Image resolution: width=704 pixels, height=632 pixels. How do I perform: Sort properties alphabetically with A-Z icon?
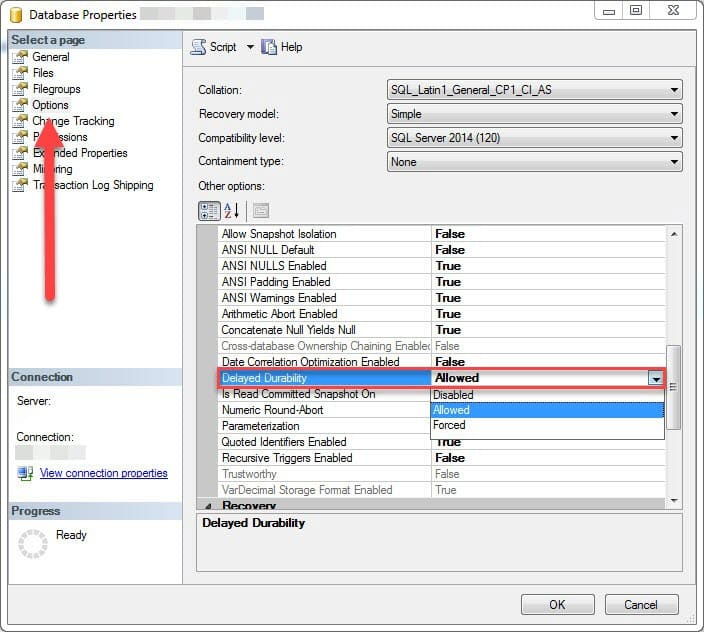[232, 211]
